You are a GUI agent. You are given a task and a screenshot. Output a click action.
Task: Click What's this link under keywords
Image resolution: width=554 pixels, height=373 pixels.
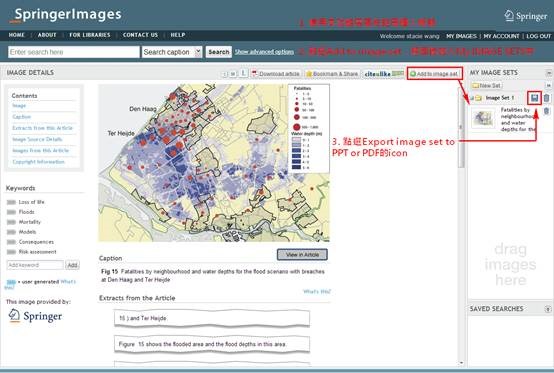(68, 282)
